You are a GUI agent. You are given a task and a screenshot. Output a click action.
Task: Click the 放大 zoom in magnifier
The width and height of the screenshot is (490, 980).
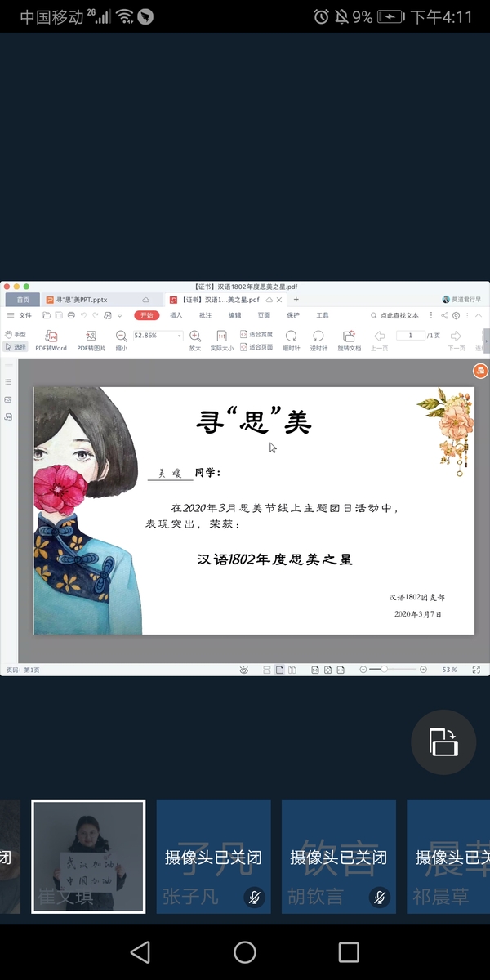195,336
